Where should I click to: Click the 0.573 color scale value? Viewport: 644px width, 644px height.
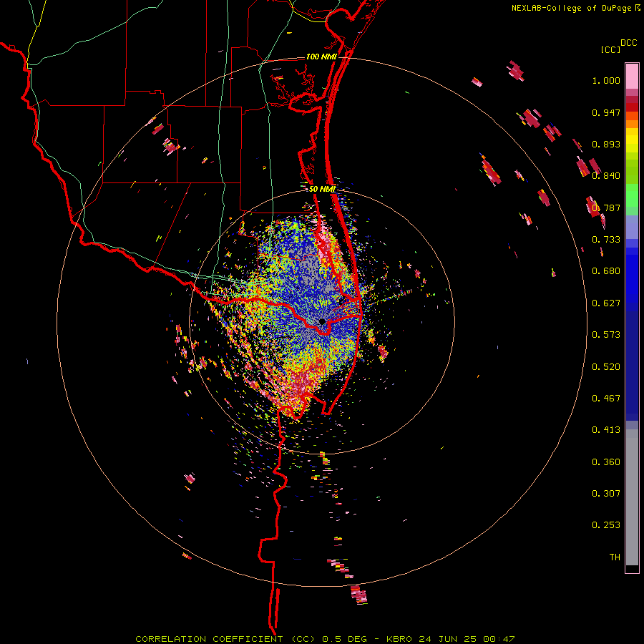tap(606, 335)
